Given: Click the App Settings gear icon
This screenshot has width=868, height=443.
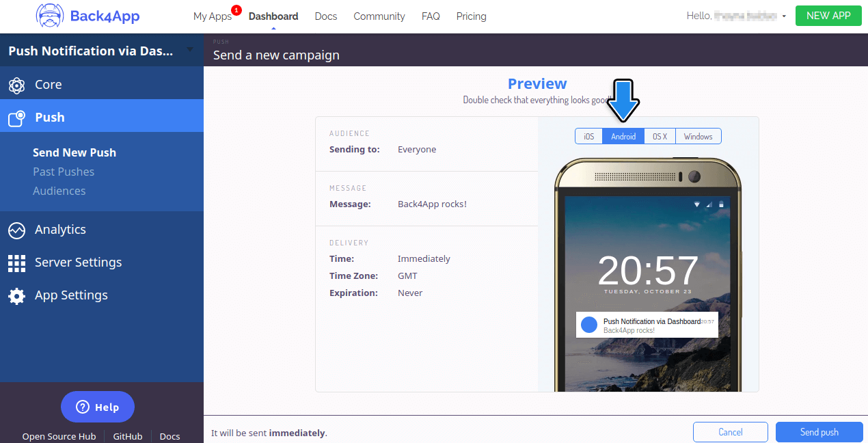Looking at the screenshot, I should point(16,296).
